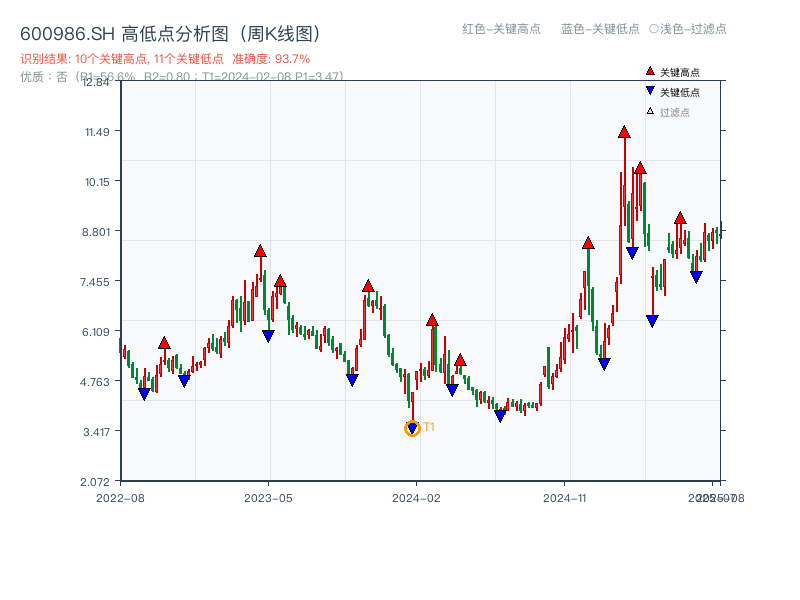
Task: Click the red 关键高点 triangle icon in the legend
Action: [650, 70]
